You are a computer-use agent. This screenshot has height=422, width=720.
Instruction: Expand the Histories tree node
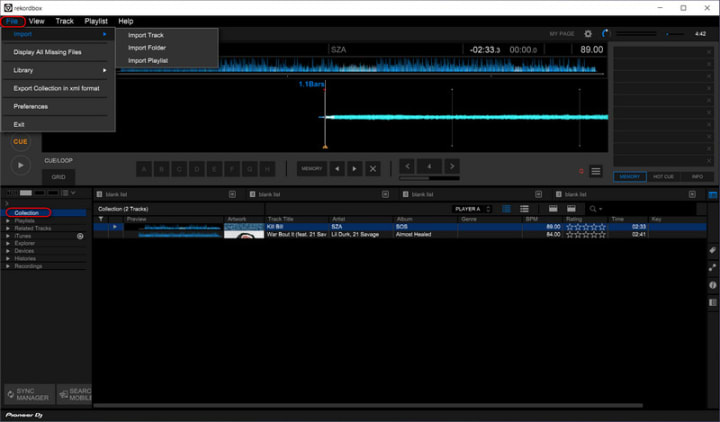pos(8,259)
